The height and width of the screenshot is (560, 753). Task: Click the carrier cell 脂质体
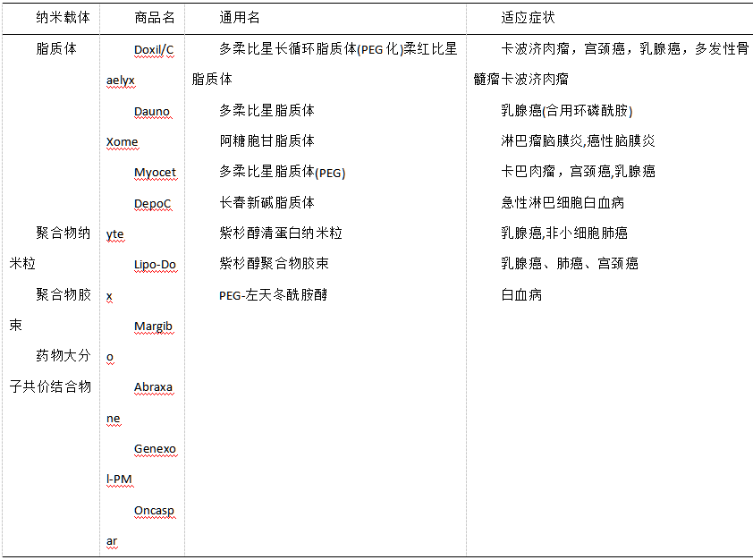[x=56, y=48]
